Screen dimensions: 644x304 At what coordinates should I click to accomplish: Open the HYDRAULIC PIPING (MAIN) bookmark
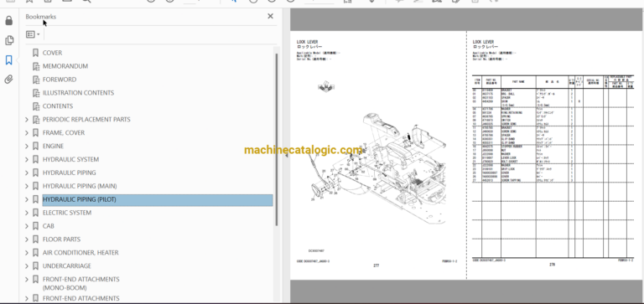click(80, 186)
